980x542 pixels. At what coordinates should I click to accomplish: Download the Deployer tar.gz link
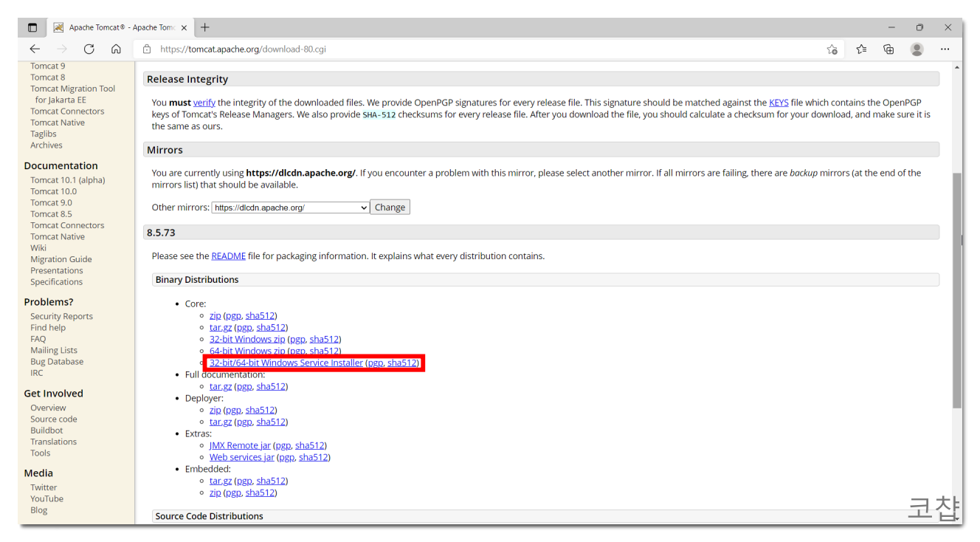221,422
